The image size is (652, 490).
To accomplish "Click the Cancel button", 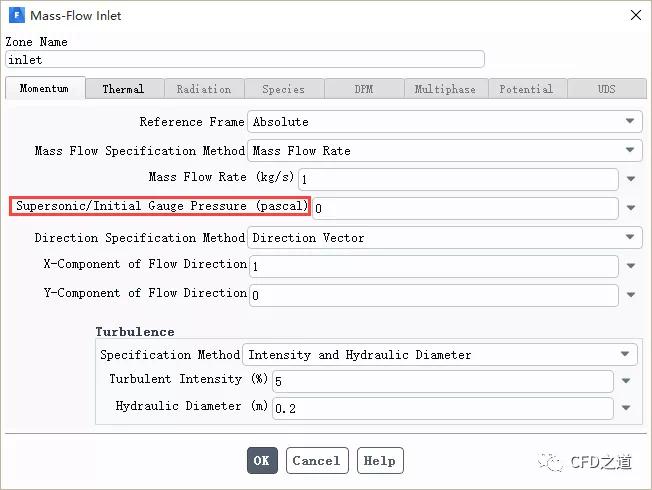I will point(317,460).
